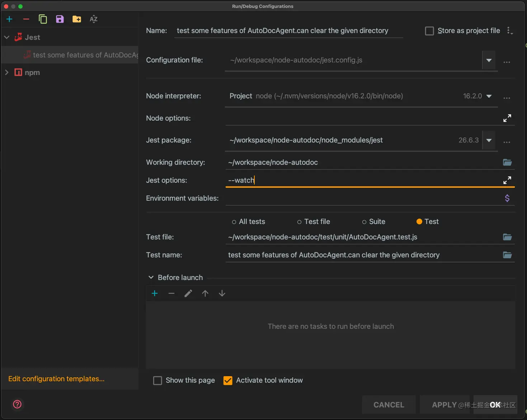The image size is (527, 420).
Task: Open the Test name chooser icon
Action: click(507, 255)
